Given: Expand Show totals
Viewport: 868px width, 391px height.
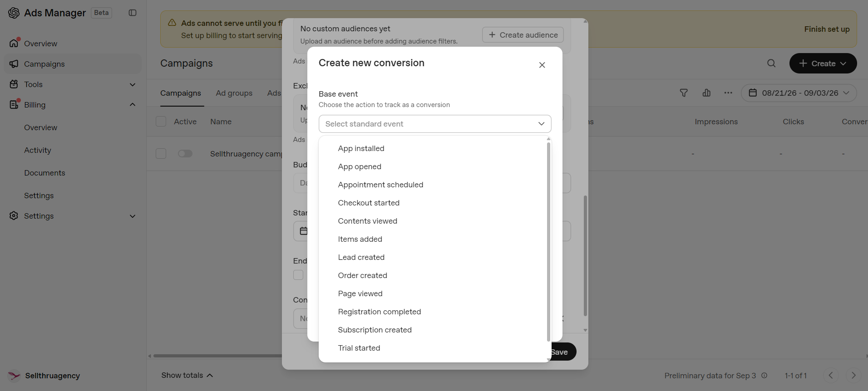Looking at the screenshot, I should (x=187, y=375).
